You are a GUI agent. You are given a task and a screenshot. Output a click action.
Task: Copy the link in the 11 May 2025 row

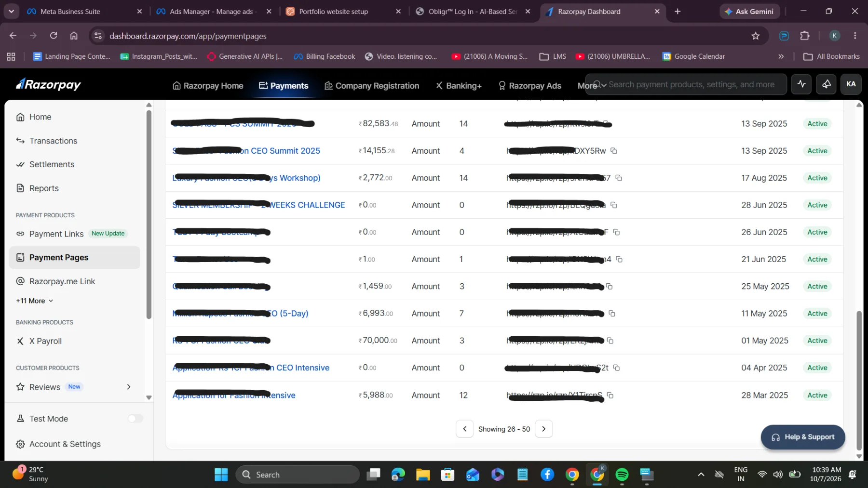[612, 314]
